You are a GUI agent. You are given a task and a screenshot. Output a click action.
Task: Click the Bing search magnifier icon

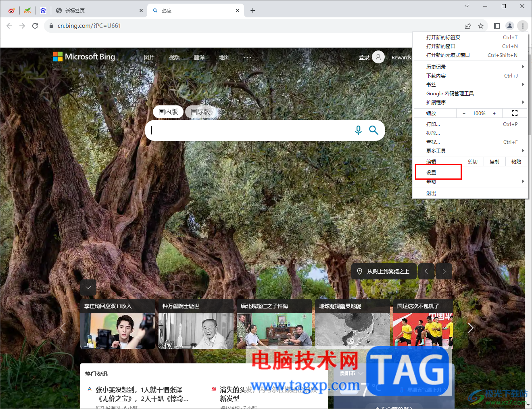[373, 130]
